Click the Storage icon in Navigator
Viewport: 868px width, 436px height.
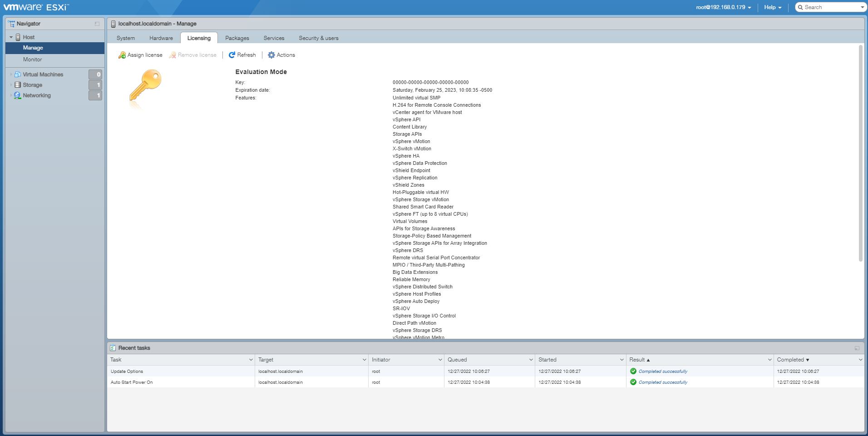coord(18,85)
